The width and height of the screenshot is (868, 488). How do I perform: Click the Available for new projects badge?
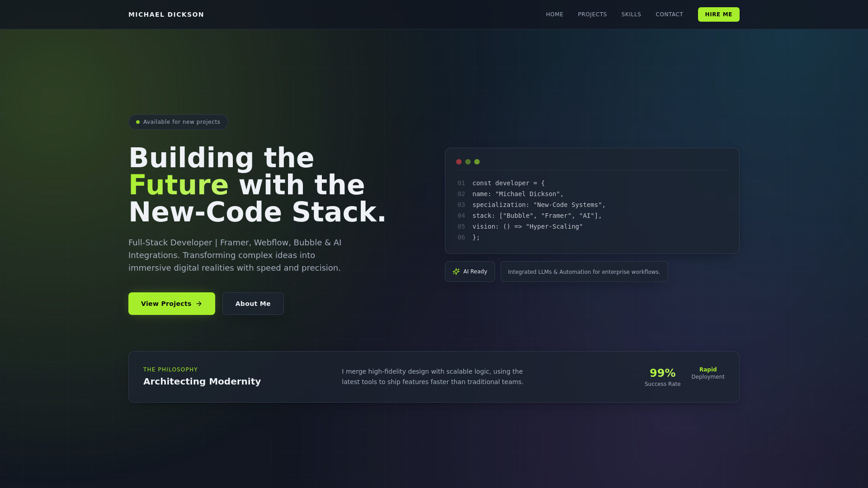[178, 122]
